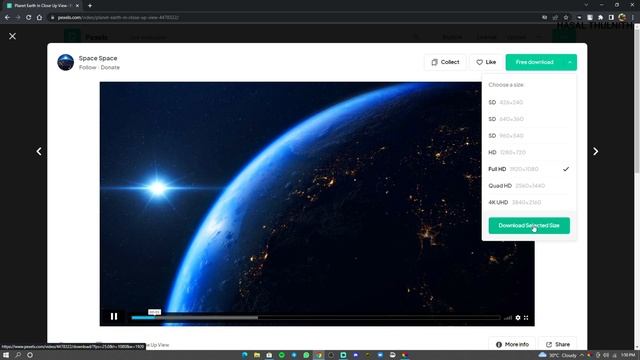Image resolution: width=640 pixels, height=360 pixels.
Task: Open the Chrome three-dot menu
Action: click(633, 18)
